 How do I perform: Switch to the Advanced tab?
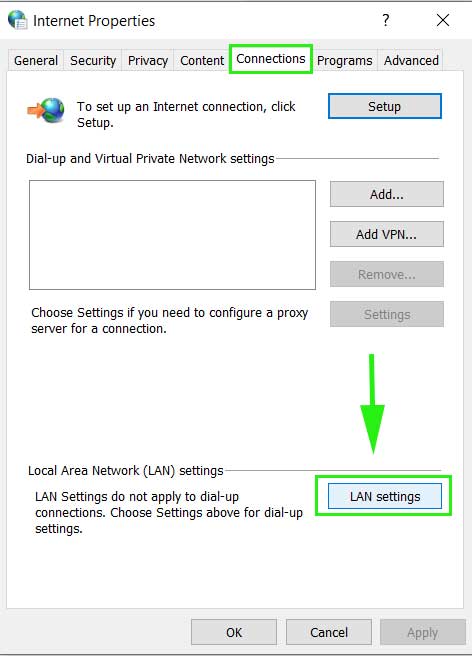tap(411, 61)
